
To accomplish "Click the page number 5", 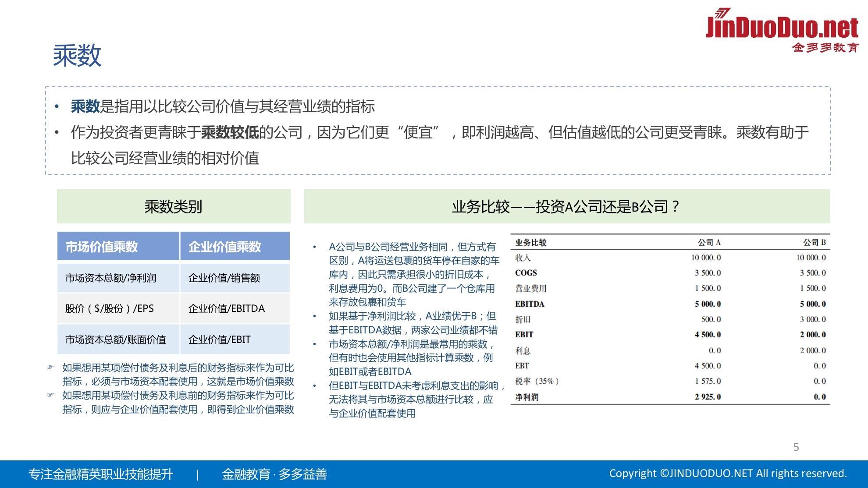I will (x=796, y=447).
